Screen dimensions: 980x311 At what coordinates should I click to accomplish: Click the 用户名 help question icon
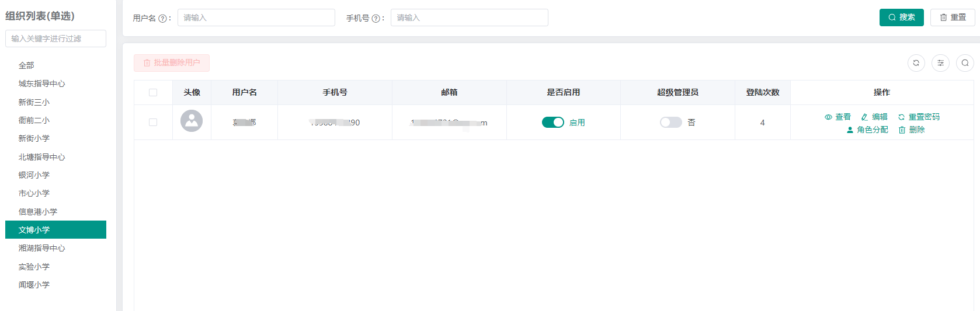pos(162,19)
